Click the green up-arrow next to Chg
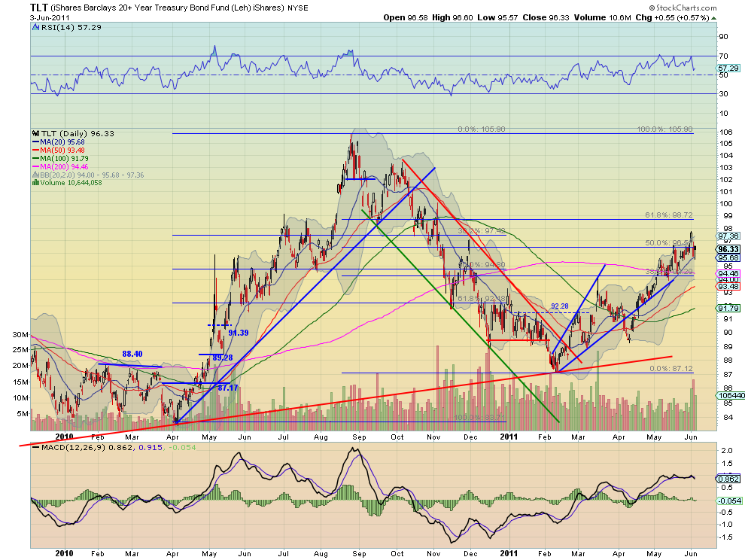 pyautogui.click(x=714, y=18)
